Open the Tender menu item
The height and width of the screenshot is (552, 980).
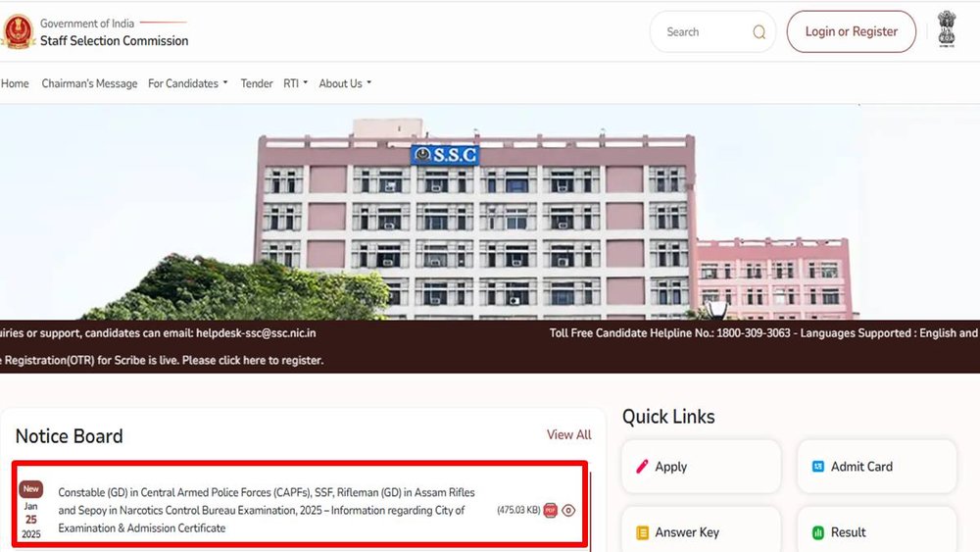(257, 83)
